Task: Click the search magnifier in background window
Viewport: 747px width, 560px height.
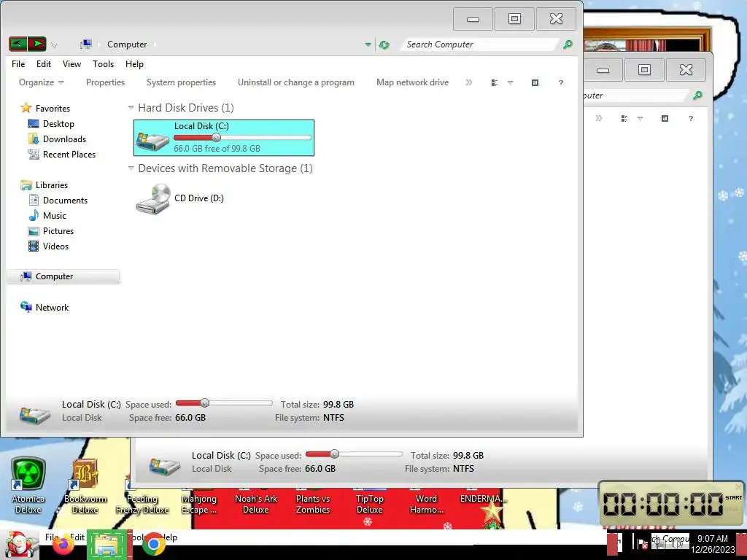Action: tap(697, 96)
